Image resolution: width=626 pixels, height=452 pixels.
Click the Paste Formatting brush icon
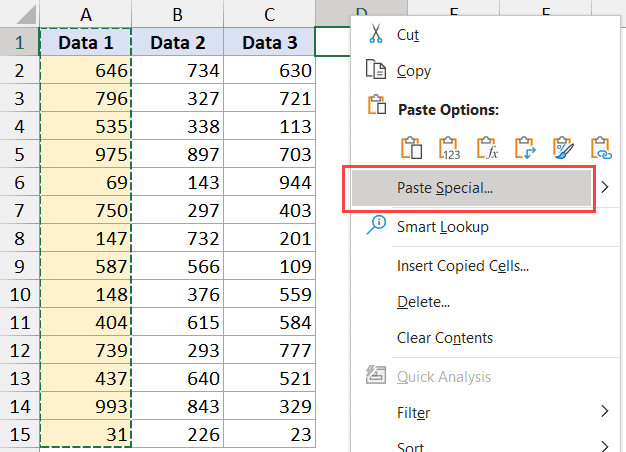563,148
